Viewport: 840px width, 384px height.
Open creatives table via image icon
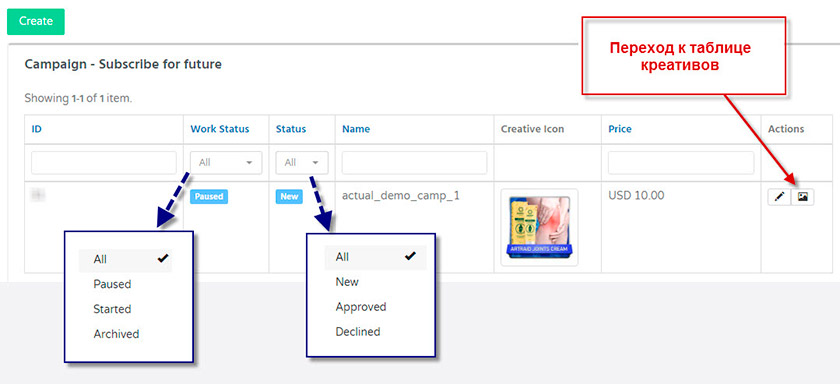pyautogui.click(x=802, y=197)
